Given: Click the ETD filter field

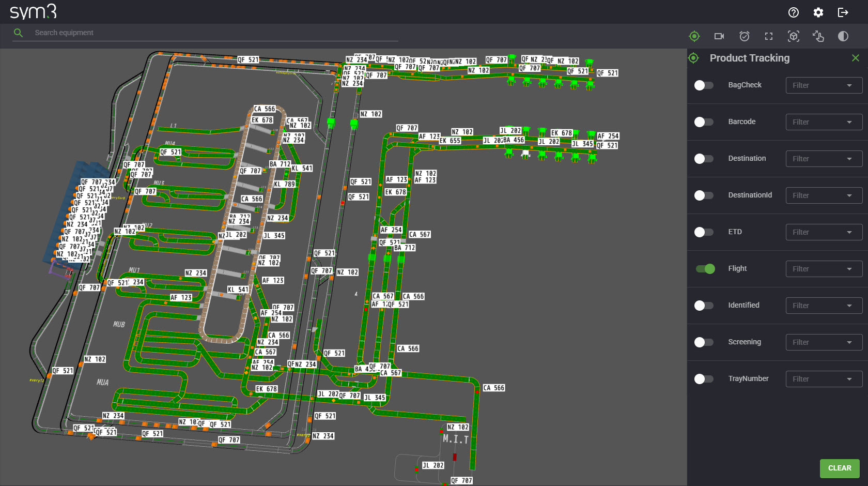Looking at the screenshot, I should tap(824, 232).
